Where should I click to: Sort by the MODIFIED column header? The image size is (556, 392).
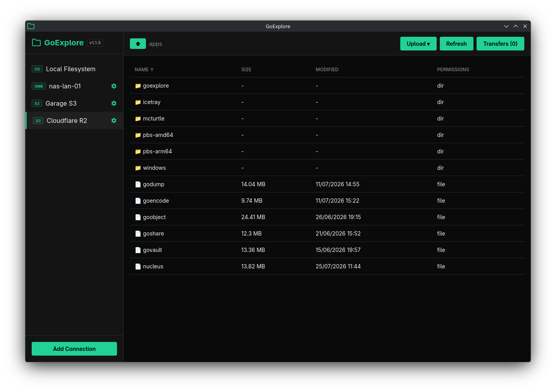(x=327, y=70)
